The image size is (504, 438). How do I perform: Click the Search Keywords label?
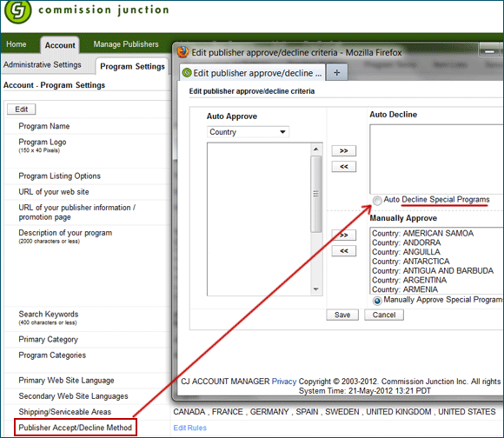48,314
